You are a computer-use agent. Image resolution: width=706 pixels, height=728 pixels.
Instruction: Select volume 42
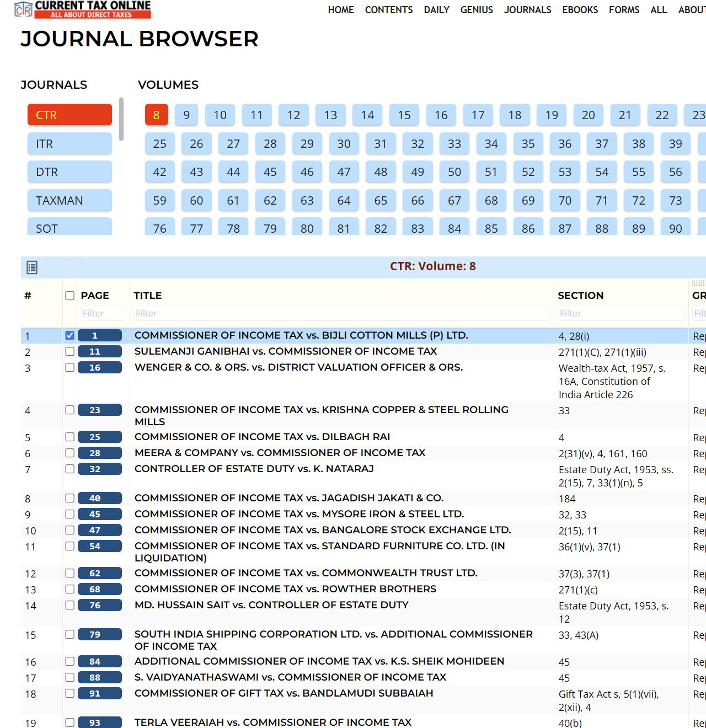[x=160, y=172]
